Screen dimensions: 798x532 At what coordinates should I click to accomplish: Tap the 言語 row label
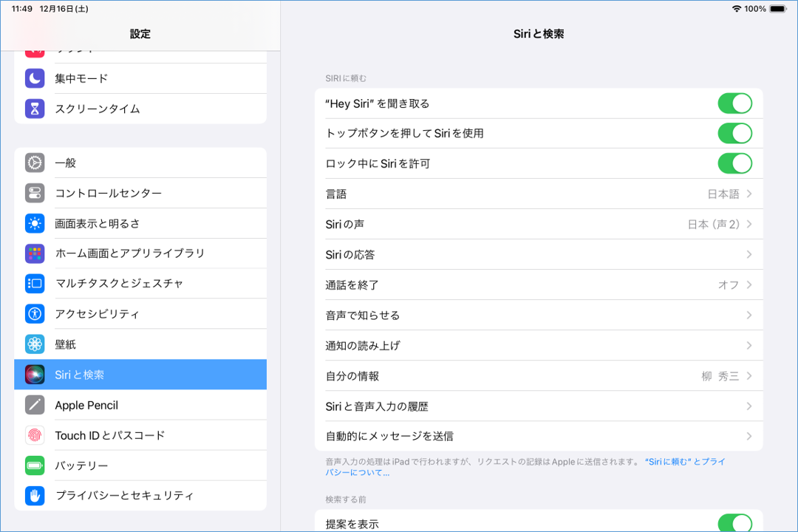tap(336, 194)
